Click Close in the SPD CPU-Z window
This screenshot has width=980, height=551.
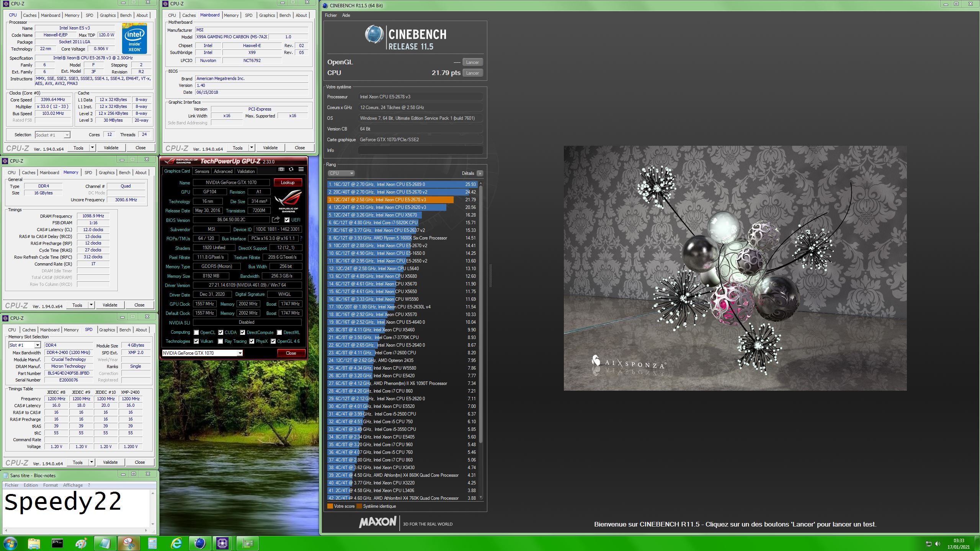(x=140, y=462)
